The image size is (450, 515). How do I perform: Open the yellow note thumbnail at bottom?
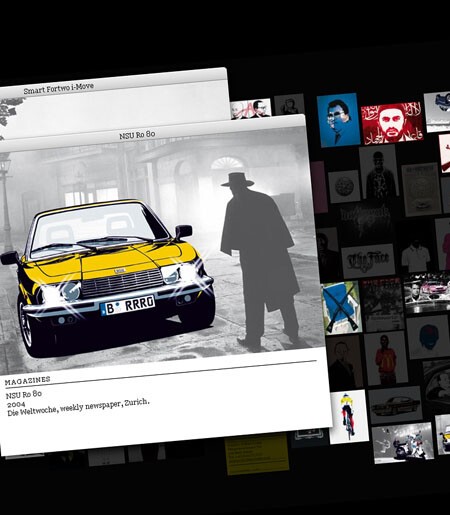click(x=258, y=455)
